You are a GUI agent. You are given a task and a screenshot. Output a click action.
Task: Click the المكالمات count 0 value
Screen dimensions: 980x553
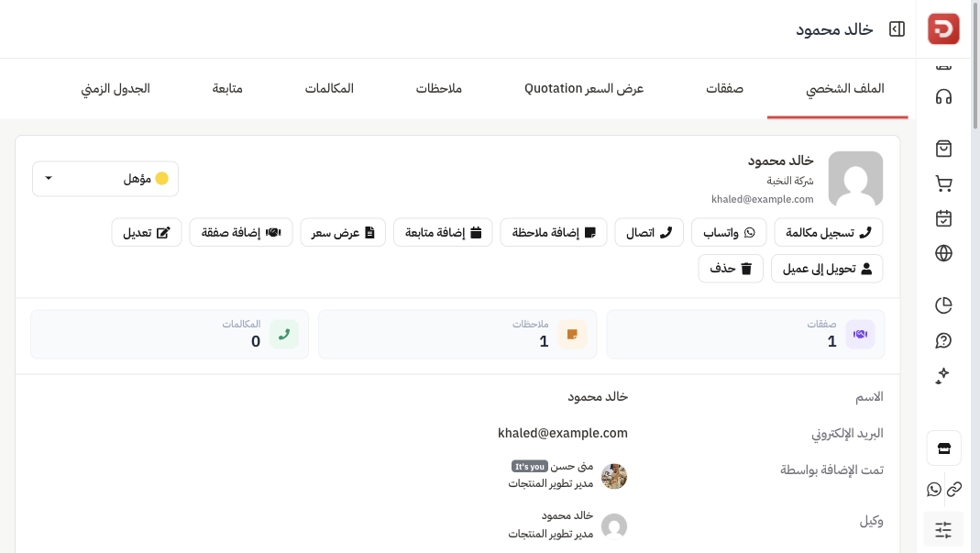[256, 341]
